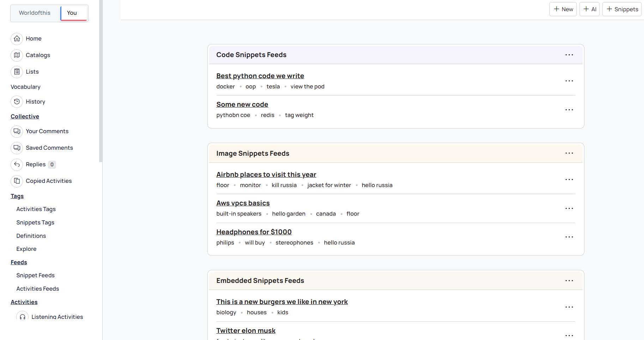Open options for Best python code we write

[569, 81]
